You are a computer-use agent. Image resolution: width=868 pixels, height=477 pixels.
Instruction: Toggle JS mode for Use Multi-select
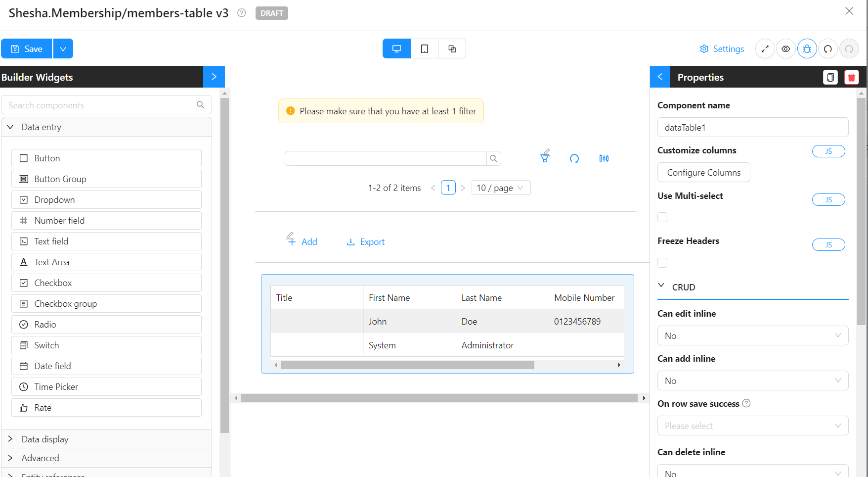pyautogui.click(x=828, y=200)
